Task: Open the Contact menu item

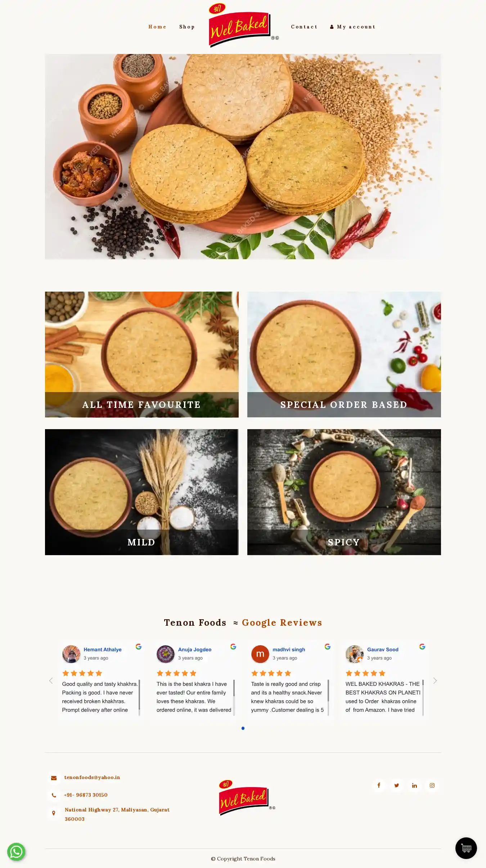Action: (304, 27)
